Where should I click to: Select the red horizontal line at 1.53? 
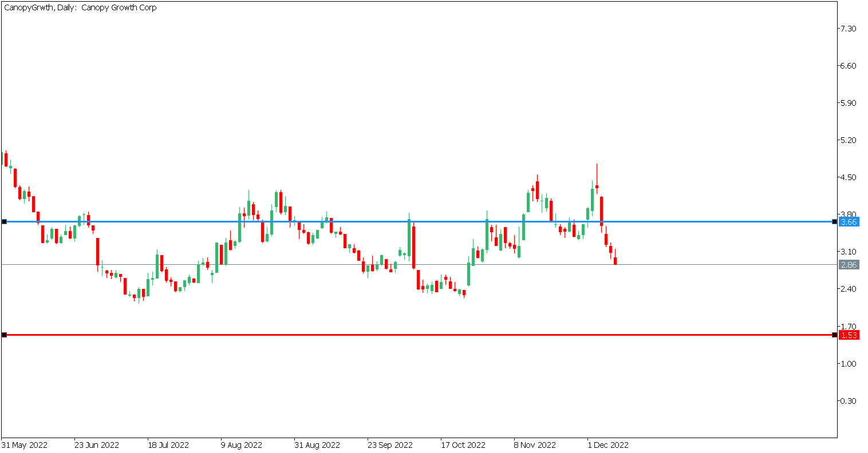[x=419, y=335]
